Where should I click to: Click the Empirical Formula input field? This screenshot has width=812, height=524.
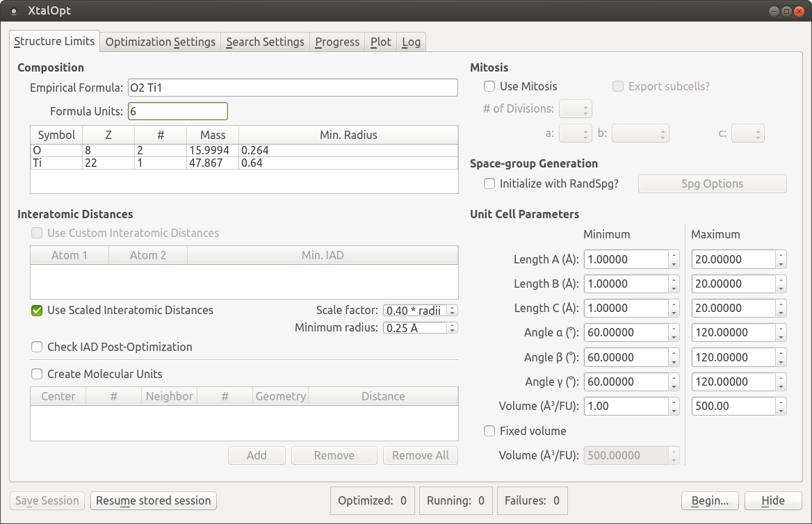click(x=293, y=88)
